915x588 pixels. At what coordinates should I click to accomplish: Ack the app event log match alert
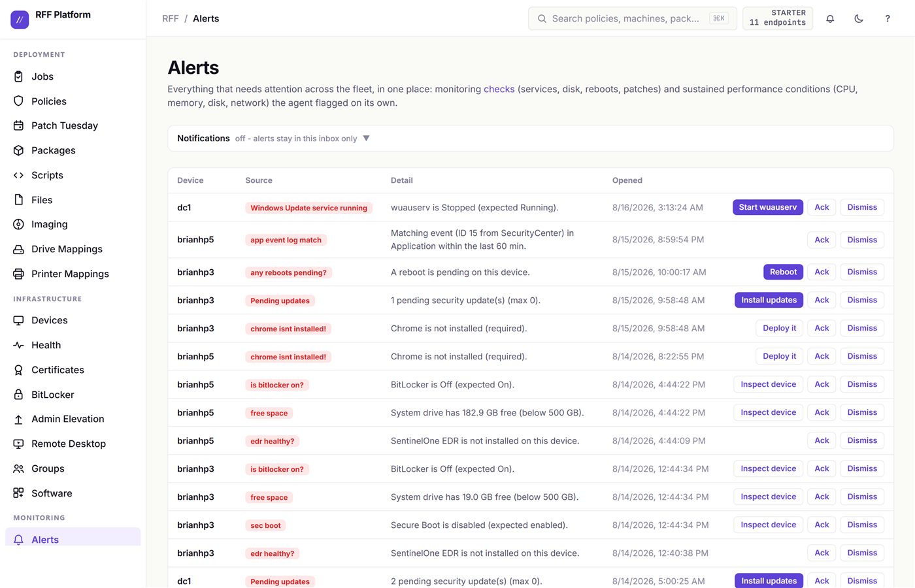click(x=822, y=240)
